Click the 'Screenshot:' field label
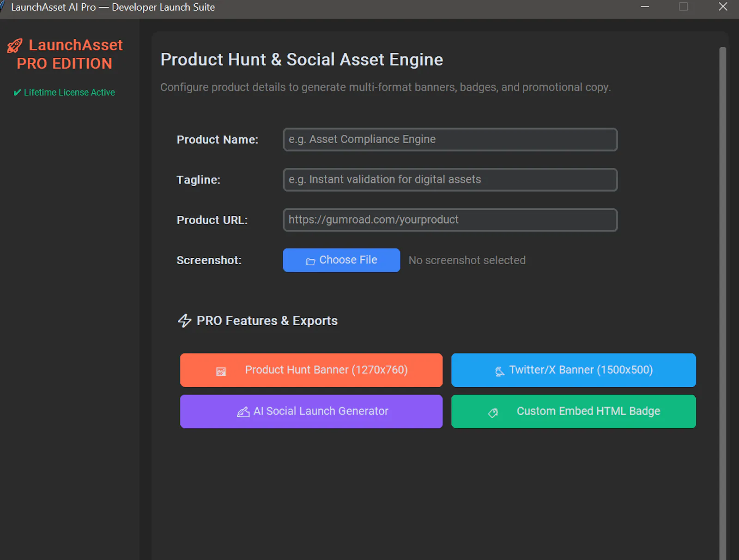 pyautogui.click(x=209, y=260)
